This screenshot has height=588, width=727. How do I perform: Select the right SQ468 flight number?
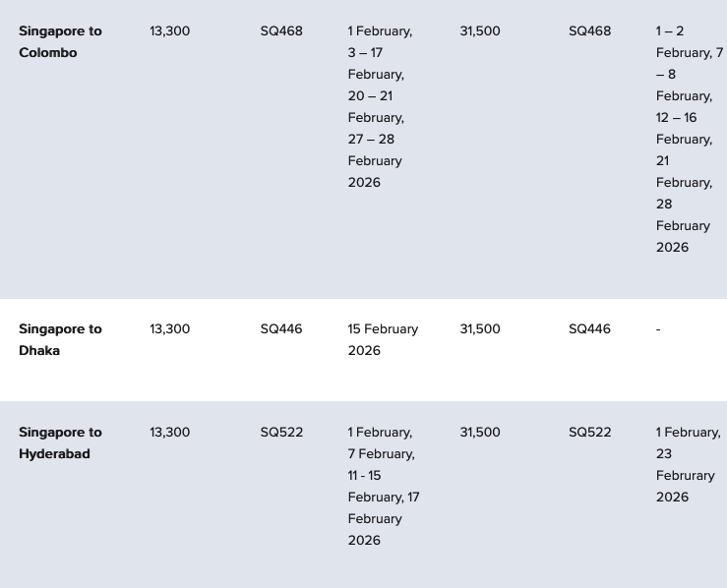pos(589,31)
